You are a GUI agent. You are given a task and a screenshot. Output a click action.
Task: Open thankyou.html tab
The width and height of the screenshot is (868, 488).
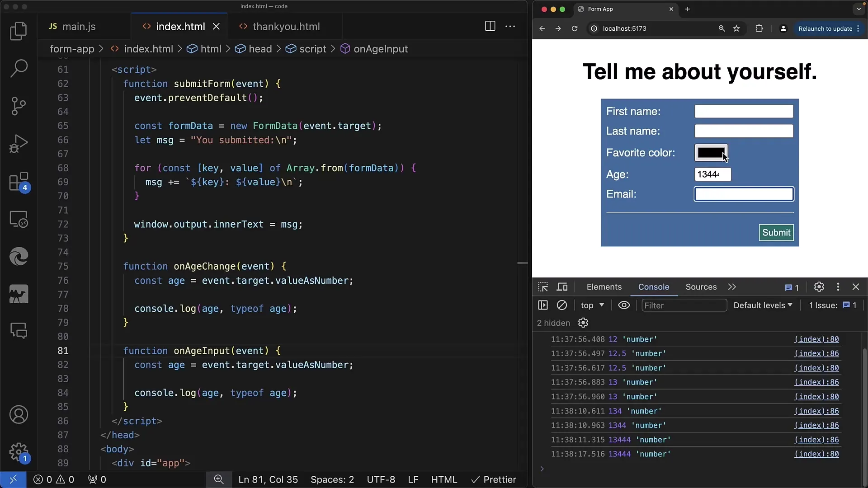point(286,26)
